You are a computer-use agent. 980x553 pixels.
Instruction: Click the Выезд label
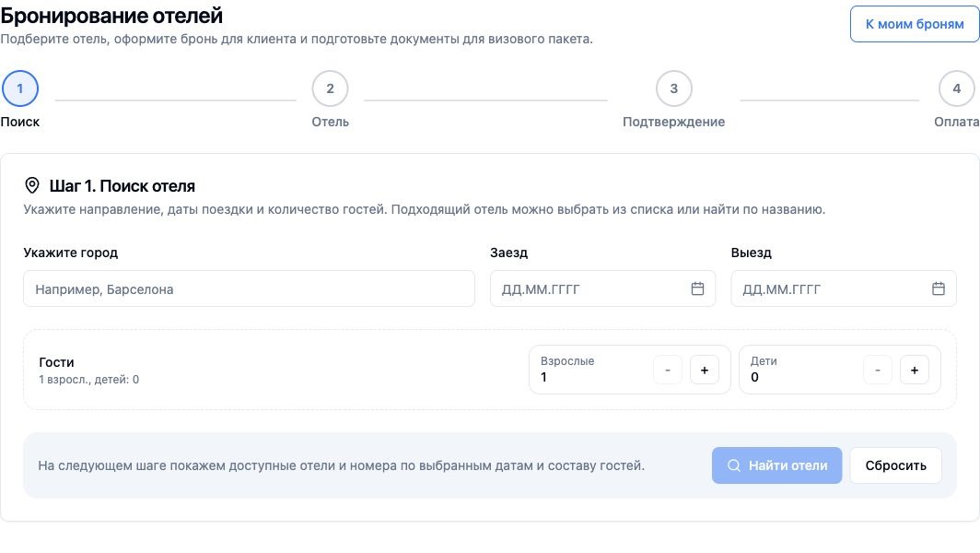(752, 253)
